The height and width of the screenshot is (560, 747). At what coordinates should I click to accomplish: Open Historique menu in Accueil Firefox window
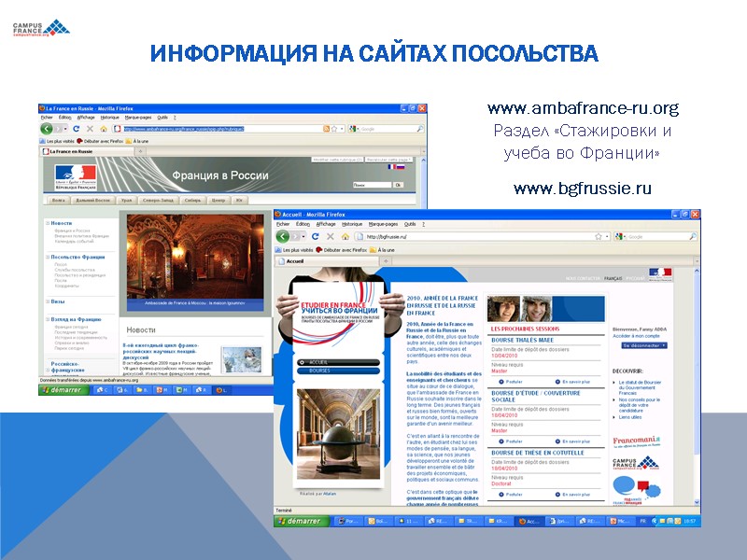coord(352,224)
